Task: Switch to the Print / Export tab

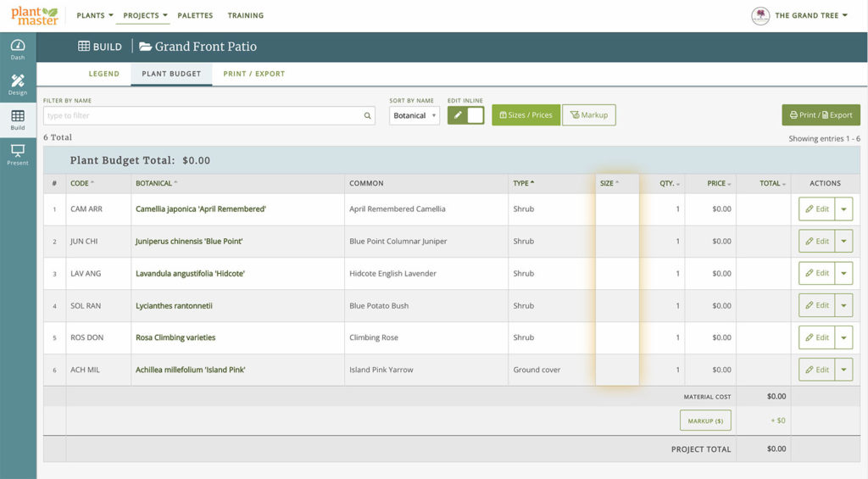Action: tap(253, 74)
